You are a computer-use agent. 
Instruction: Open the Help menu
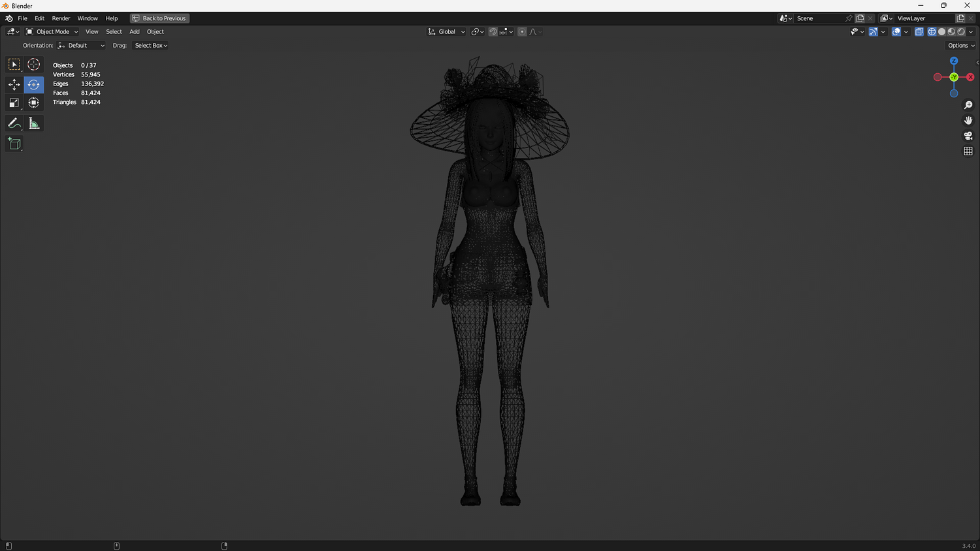pyautogui.click(x=112, y=18)
